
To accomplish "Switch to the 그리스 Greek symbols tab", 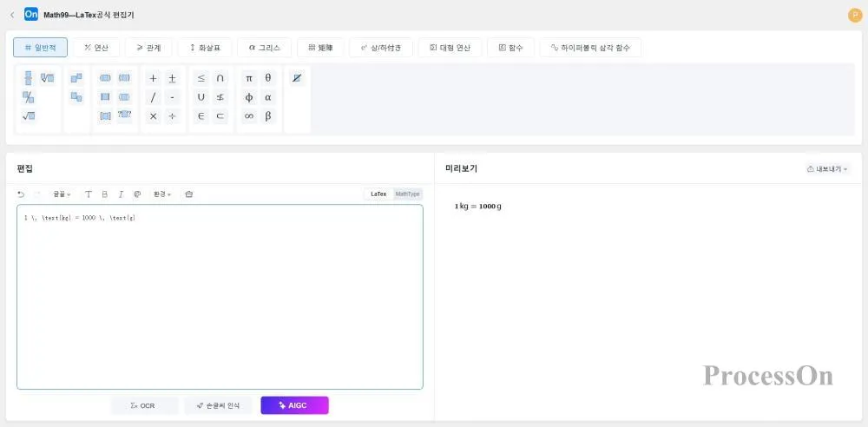I will 264,48.
